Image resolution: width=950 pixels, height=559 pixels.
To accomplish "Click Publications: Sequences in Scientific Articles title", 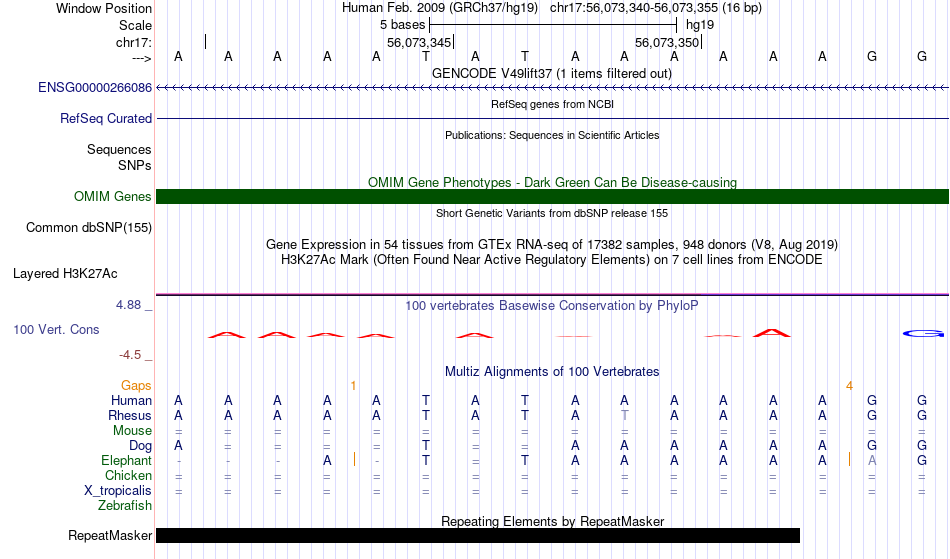I will pyautogui.click(x=552, y=135).
